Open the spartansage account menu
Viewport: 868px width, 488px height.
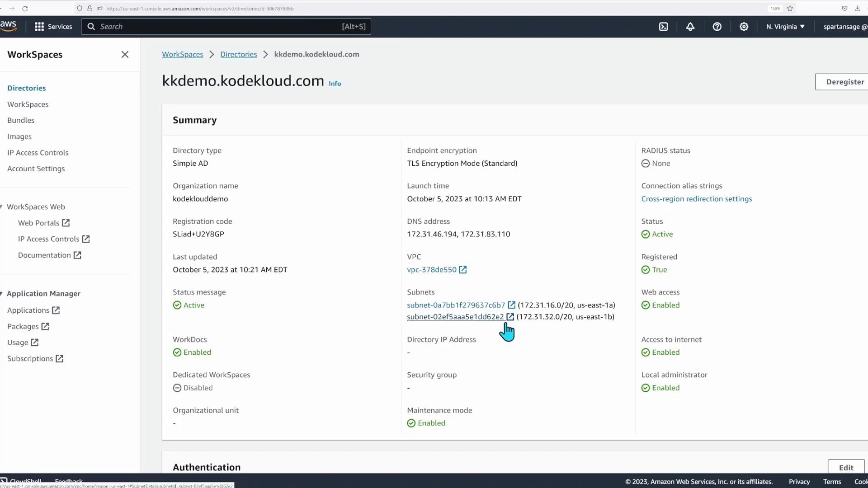tap(845, 27)
